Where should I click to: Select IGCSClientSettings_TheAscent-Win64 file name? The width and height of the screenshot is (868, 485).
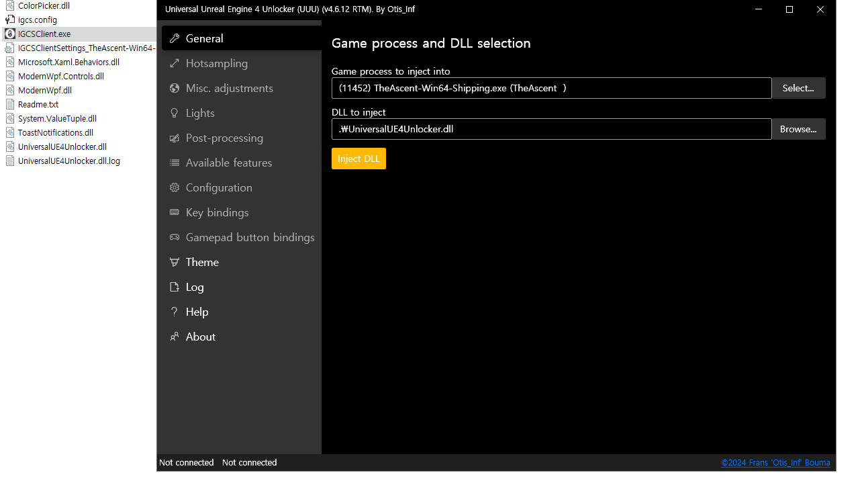(x=87, y=48)
